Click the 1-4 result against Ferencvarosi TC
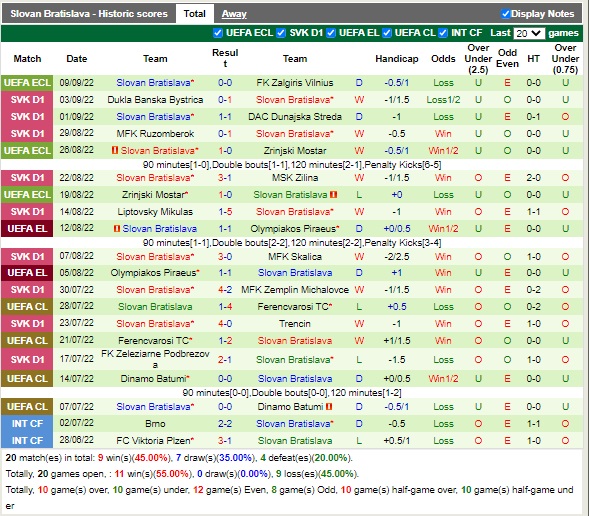This screenshot has height=516, width=589. 225,306
